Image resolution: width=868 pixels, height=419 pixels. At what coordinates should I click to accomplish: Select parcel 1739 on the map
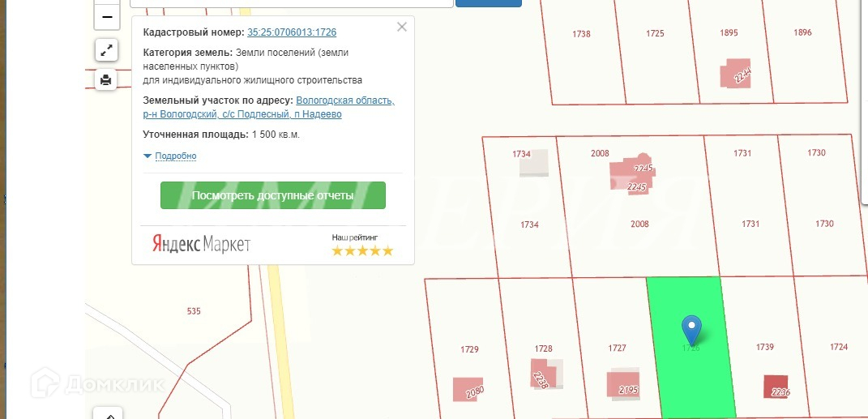[765, 347]
